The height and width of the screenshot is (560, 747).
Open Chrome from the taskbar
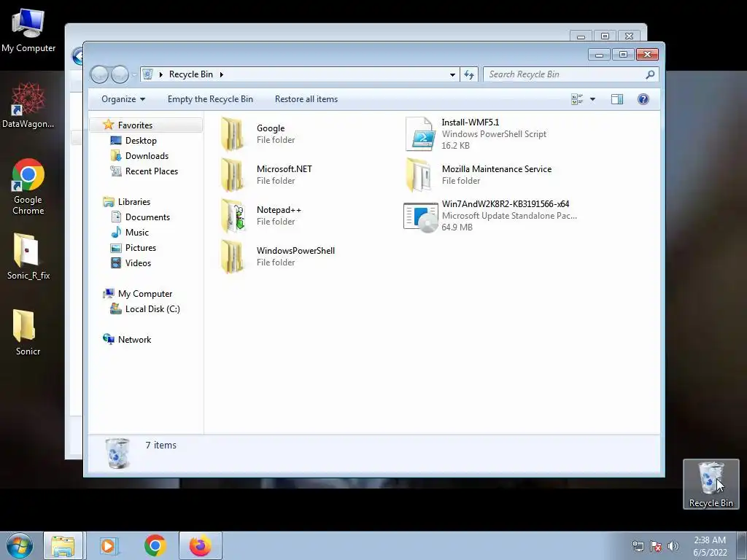[x=155, y=545]
